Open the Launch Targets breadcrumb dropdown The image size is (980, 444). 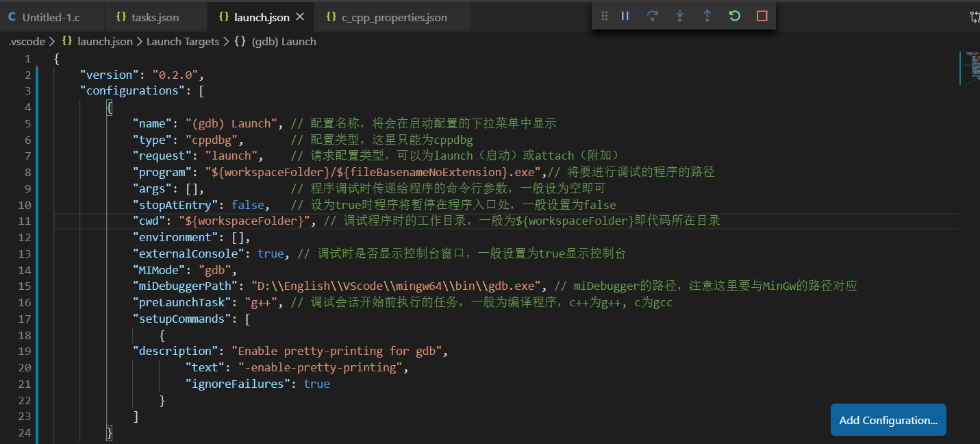coord(183,41)
